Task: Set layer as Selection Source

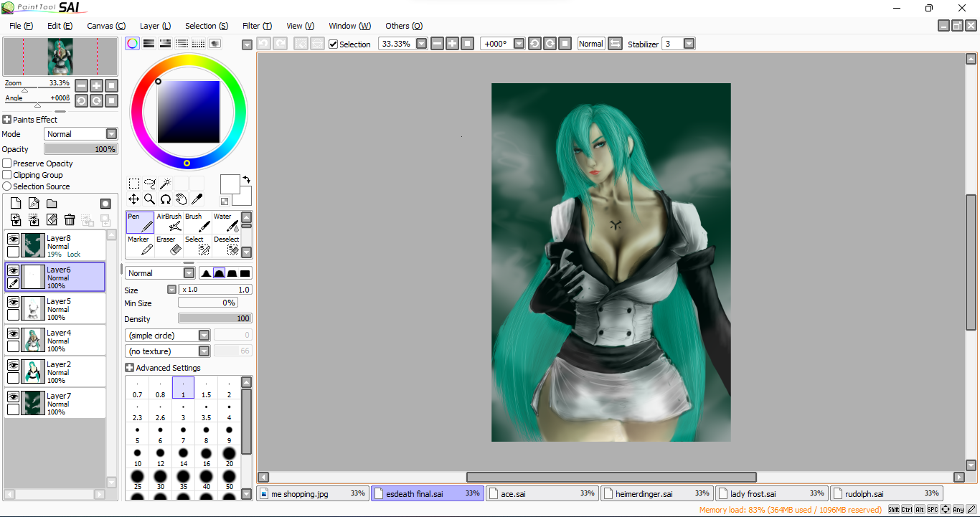Action: tap(7, 186)
